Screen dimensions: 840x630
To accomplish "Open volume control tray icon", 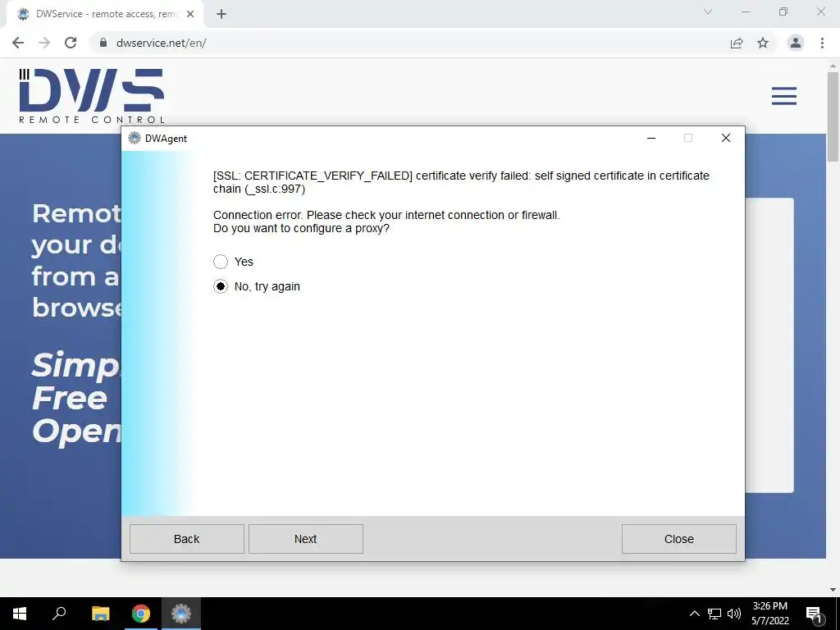I will 734,614.
